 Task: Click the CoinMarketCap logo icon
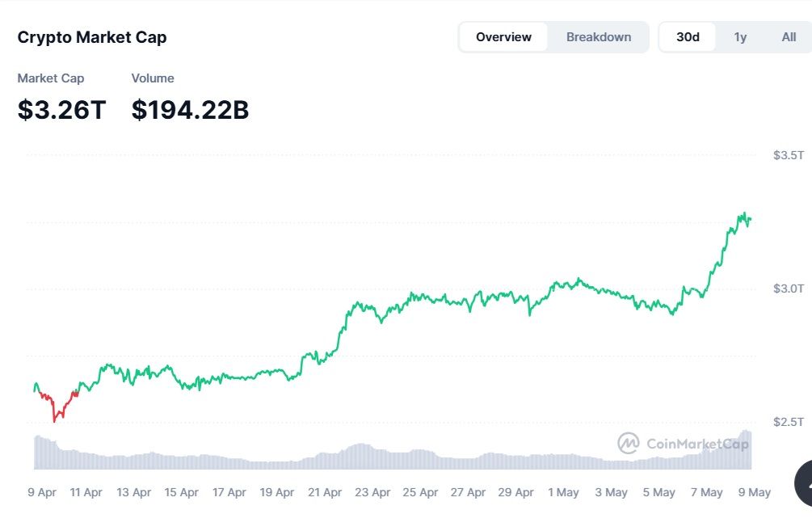pos(629,443)
